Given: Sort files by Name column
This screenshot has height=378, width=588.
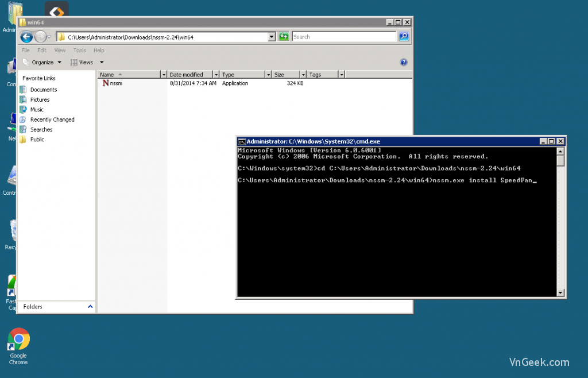Looking at the screenshot, I should pyautogui.click(x=129, y=75).
